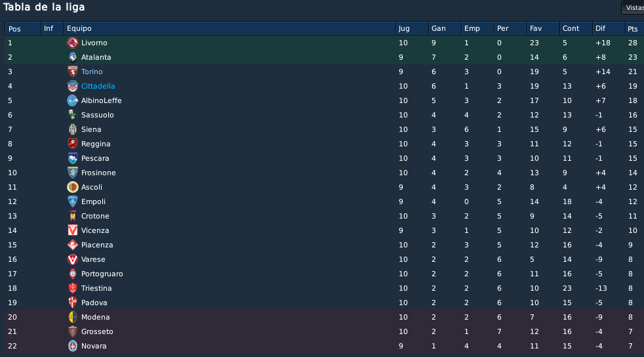
Task: Click the Sassuolo team badge
Action: click(73, 115)
